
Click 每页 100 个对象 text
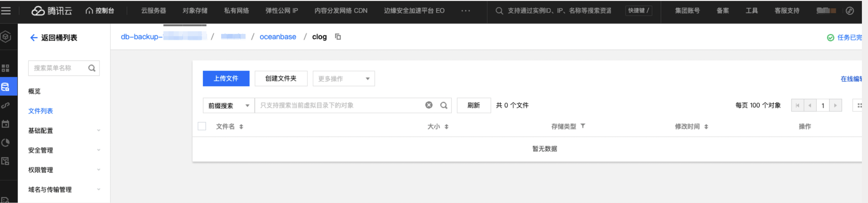point(758,106)
